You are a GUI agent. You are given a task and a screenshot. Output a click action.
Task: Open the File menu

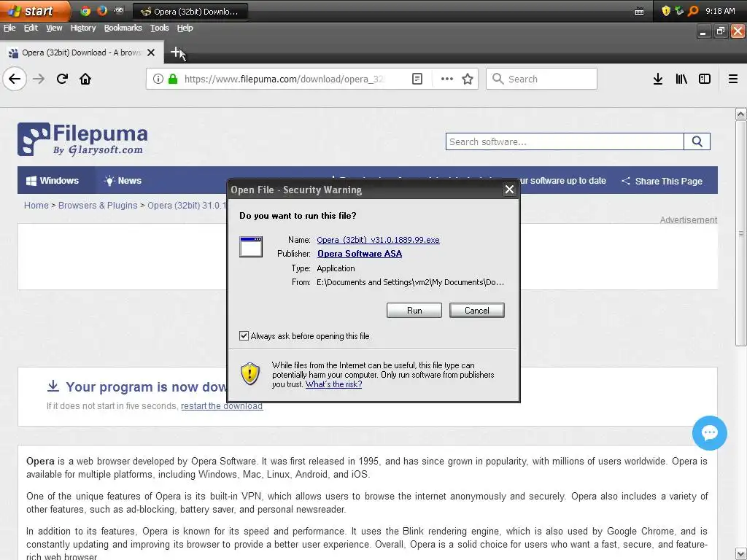9,28
